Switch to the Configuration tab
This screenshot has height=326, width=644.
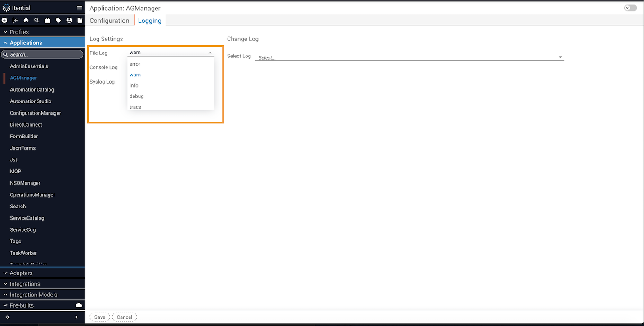pos(109,21)
